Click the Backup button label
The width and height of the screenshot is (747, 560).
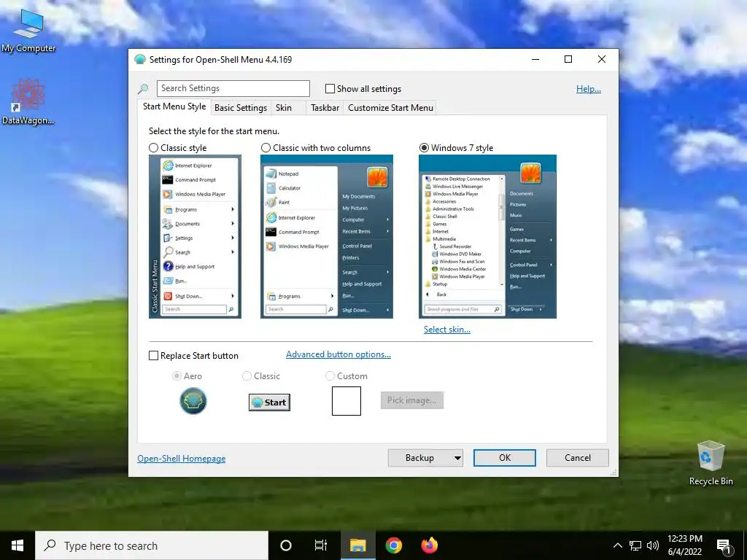tap(419, 458)
